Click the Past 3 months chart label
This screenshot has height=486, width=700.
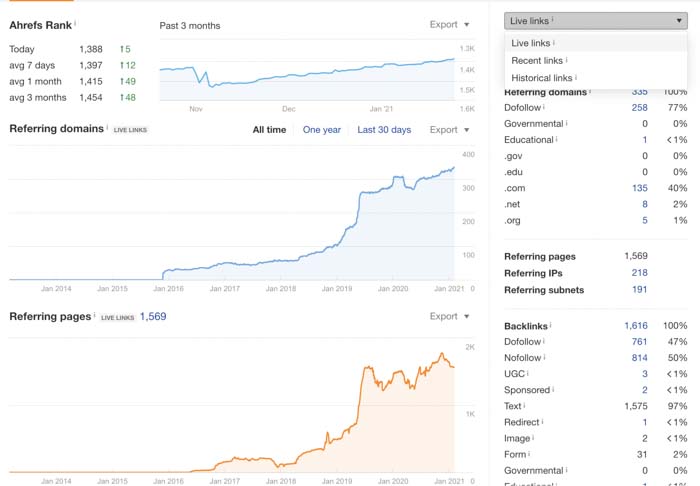[x=190, y=26]
